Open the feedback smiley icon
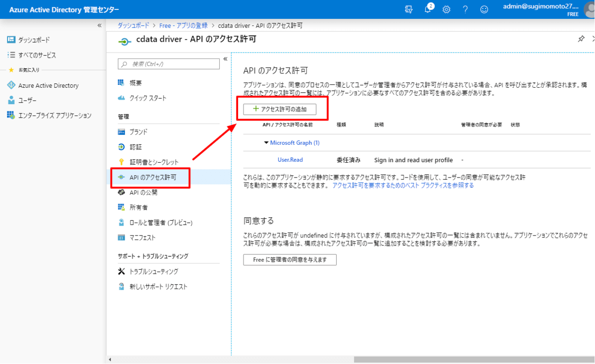This screenshot has height=364, width=595. click(484, 9)
